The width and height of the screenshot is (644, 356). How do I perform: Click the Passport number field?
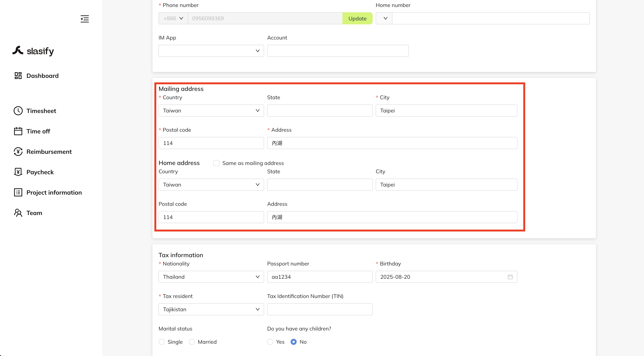click(320, 277)
